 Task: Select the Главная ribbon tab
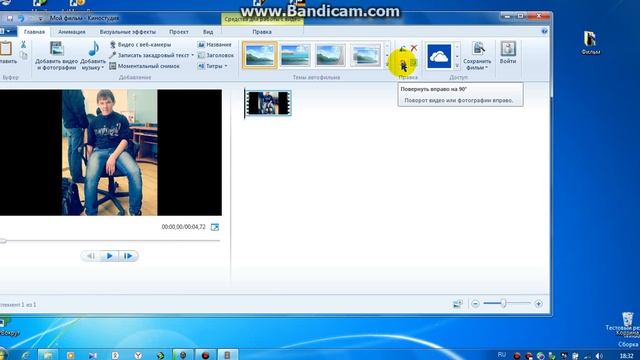[x=34, y=32]
